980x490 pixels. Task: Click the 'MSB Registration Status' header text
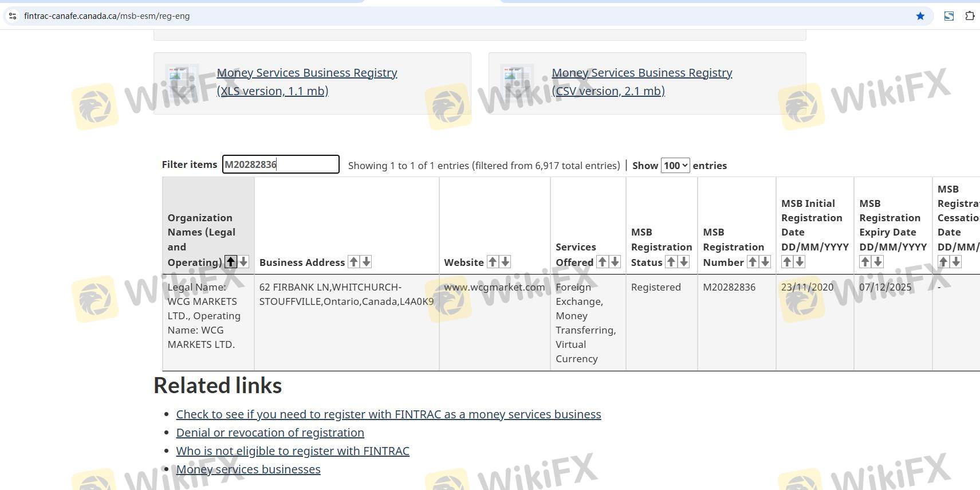pos(662,247)
